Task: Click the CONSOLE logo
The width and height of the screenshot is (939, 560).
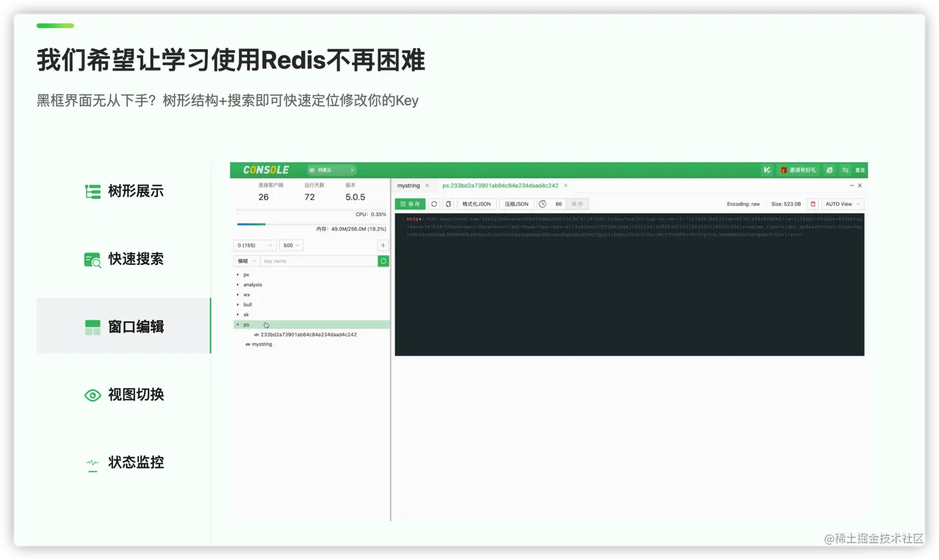Action: 266,170
